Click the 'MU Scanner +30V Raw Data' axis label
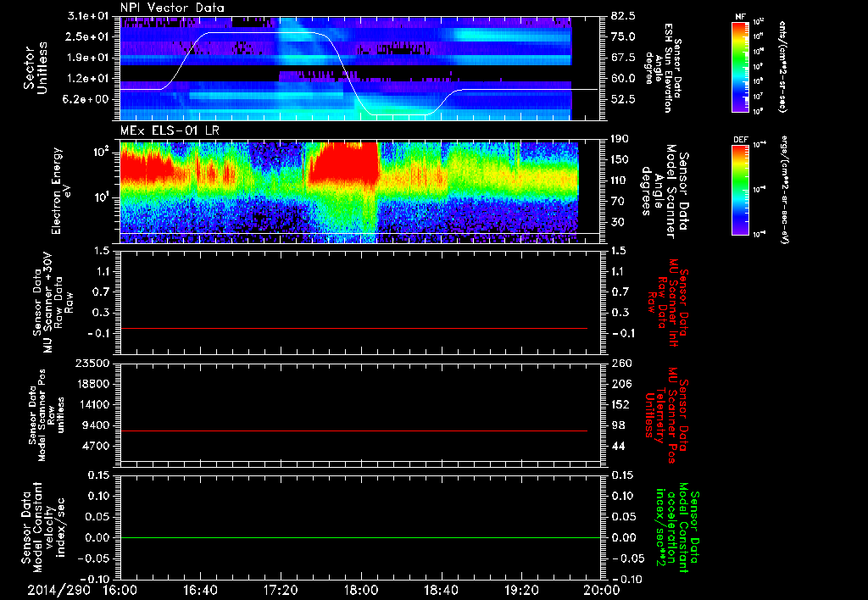This screenshot has height=600, width=868. coord(53,303)
